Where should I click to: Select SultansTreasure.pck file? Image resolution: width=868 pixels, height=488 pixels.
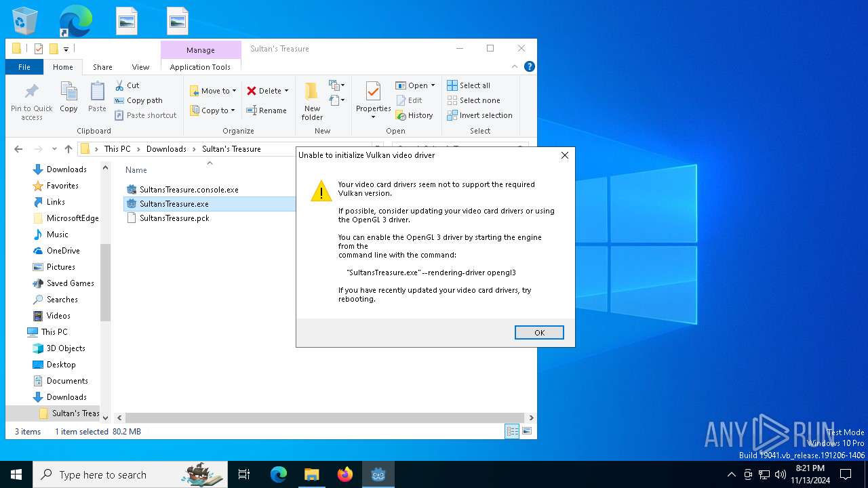pyautogui.click(x=167, y=218)
